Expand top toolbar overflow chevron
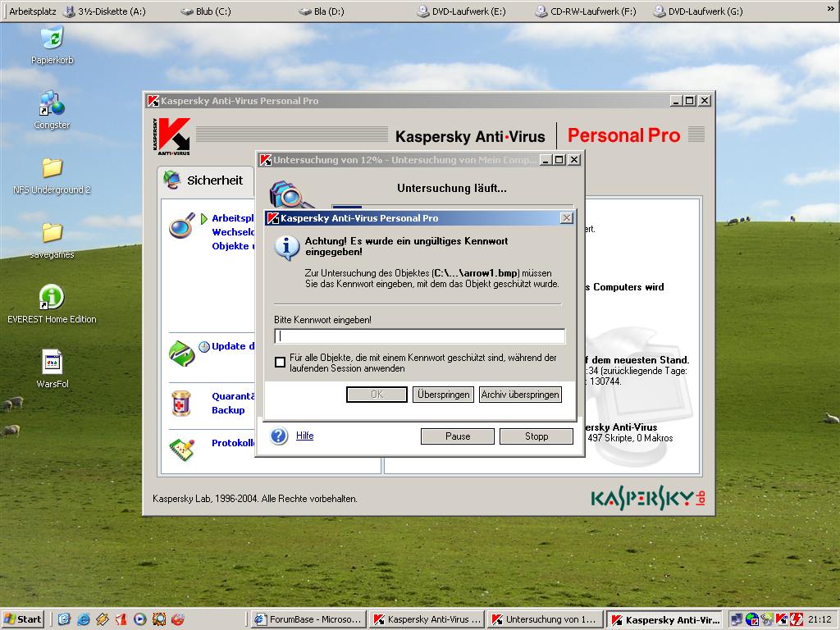The height and width of the screenshot is (630, 840). (831, 10)
